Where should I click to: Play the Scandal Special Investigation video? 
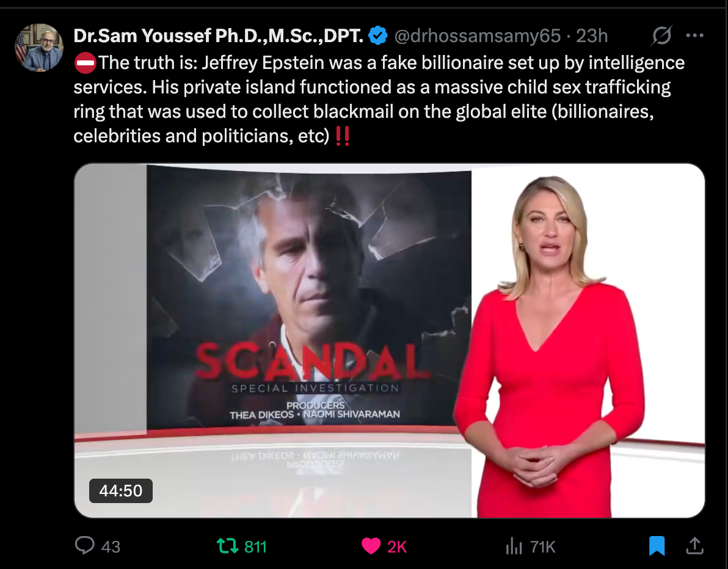pyautogui.click(x=390, y=341)
